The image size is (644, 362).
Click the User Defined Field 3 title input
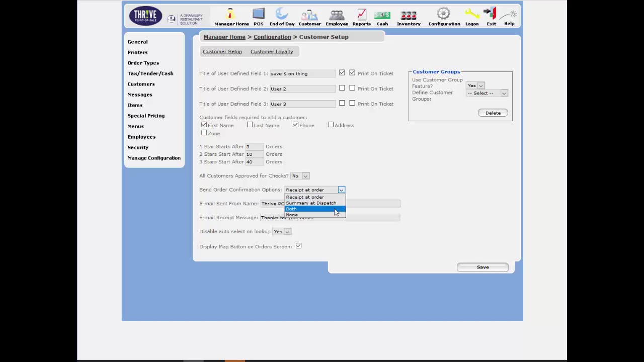pos(302,104)
